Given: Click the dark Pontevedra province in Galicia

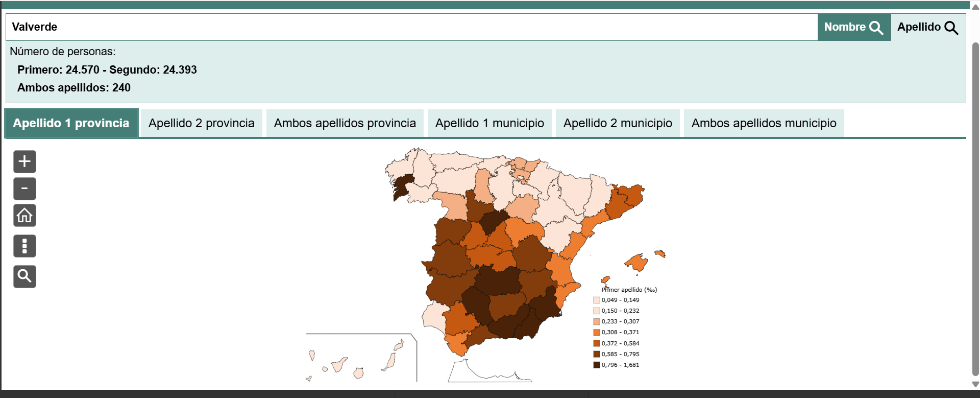Looking at the screenshot, I should tap(402, 186).
